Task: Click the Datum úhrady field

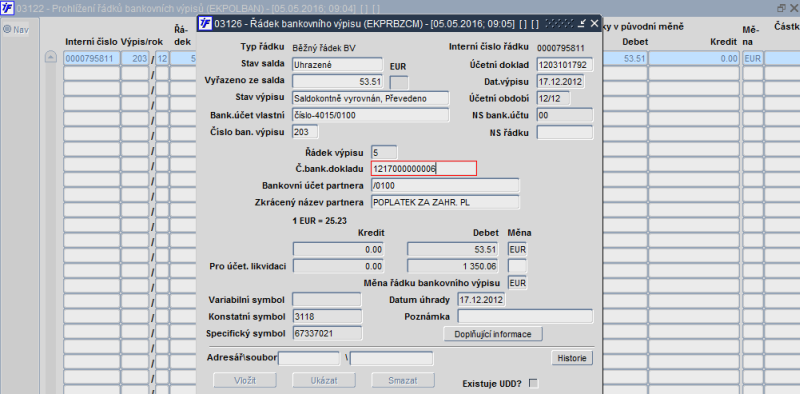Action: (481, 300)
